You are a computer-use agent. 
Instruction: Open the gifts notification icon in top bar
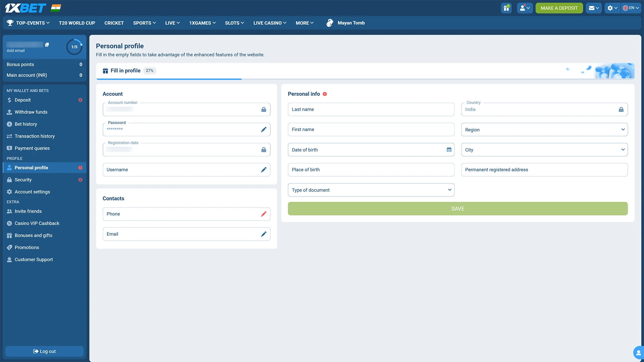[x=506, y=8]
